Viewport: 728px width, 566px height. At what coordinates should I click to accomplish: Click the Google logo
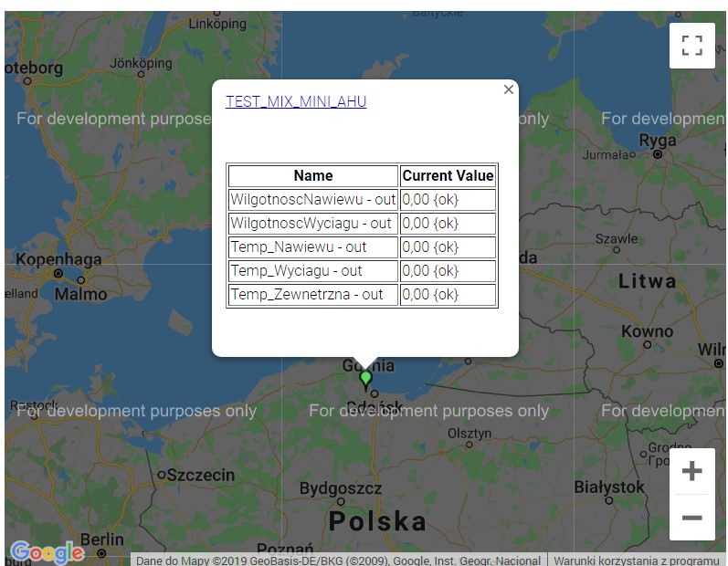click(47, 551)
